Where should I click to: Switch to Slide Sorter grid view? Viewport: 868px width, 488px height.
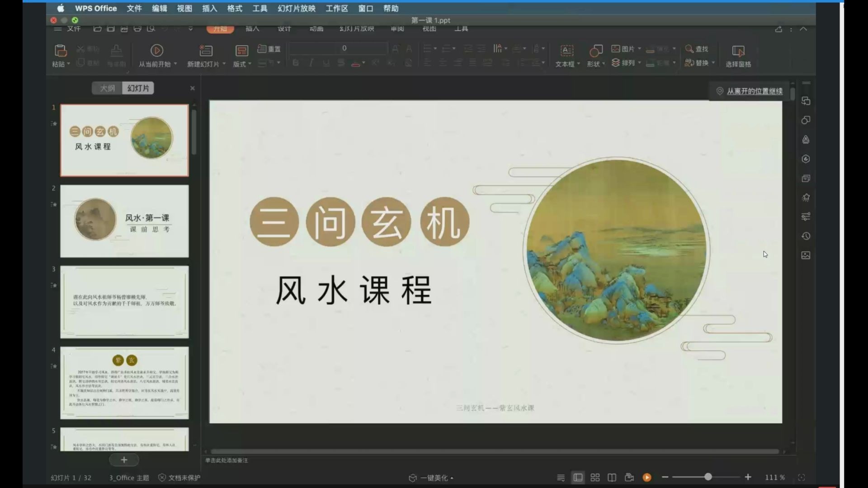pos(595,478)
